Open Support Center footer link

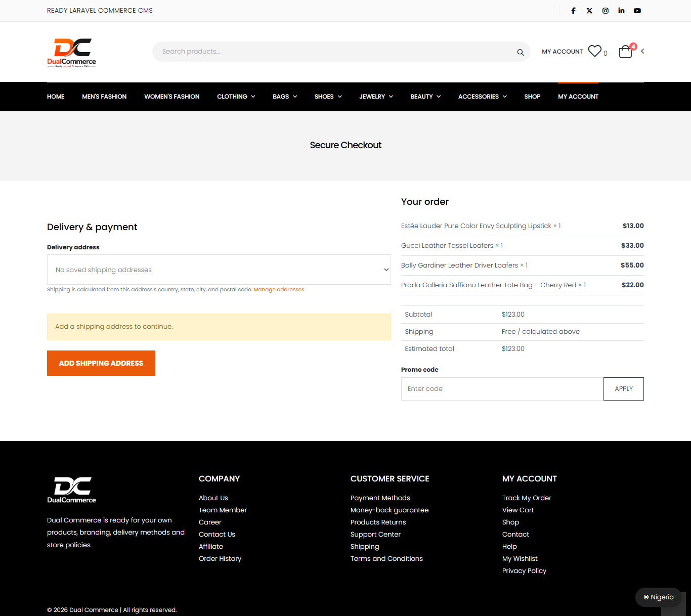point(375,535)
